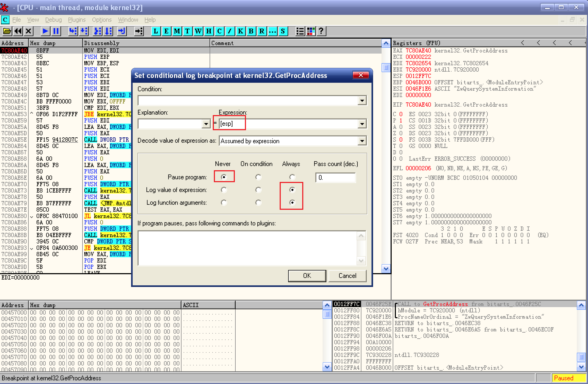This screenshot has height=384, width=588.
Task: Open Memory map with M button
Action: point(177,31)
